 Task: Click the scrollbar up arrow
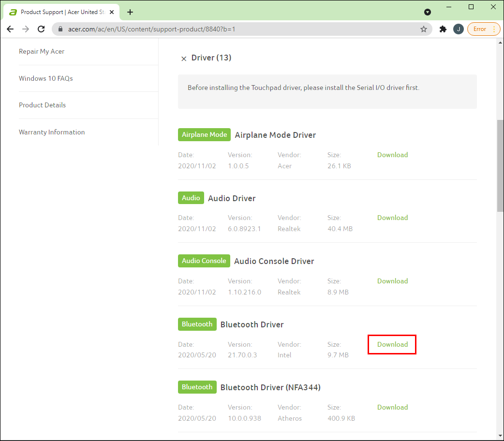click(x=500, y=43)
